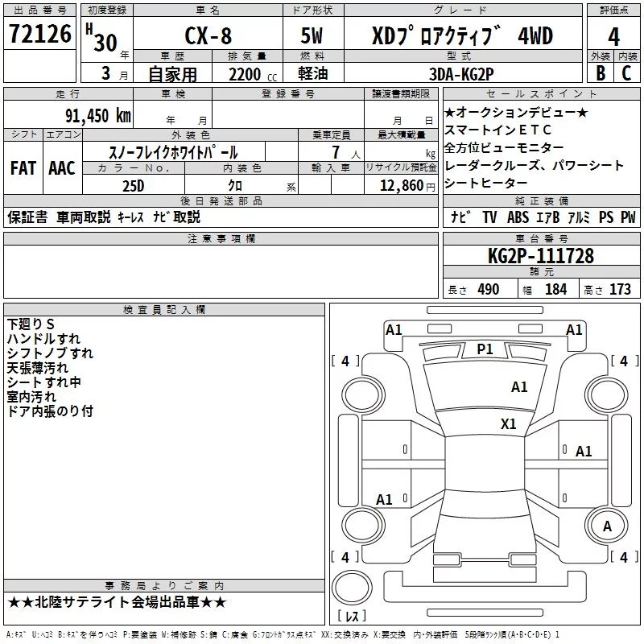Select 北陸サテライト会場出品車 notice
The width and height of the screenshot is (644, 644).
117,602
